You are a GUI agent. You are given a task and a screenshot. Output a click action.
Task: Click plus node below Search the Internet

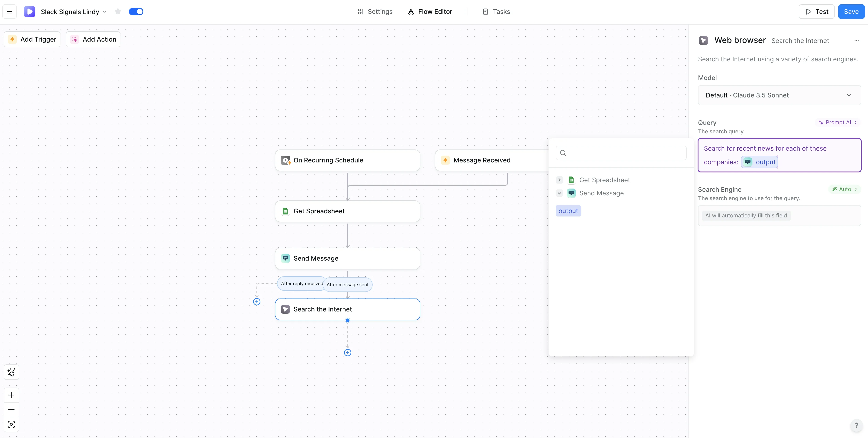pyautogui.click(x=347, y=352)
